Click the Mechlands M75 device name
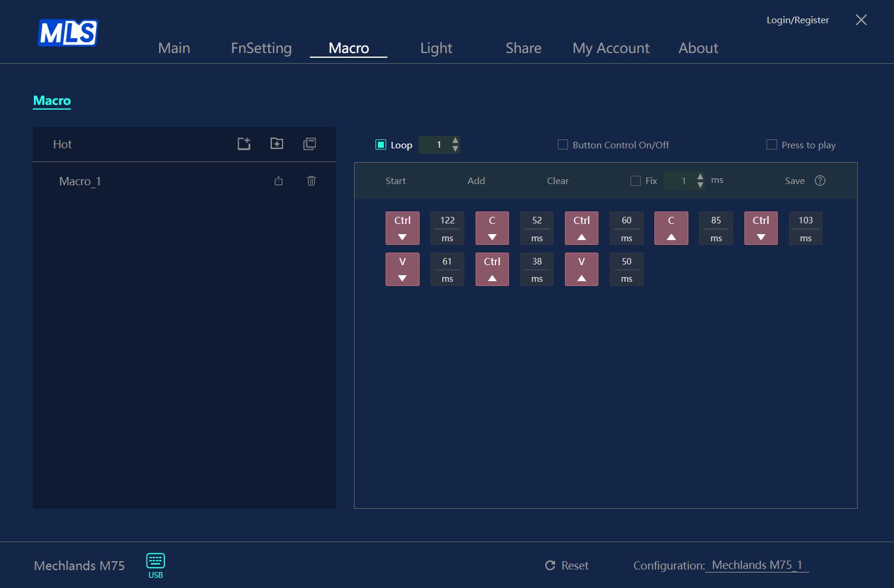 click(79, 565)
